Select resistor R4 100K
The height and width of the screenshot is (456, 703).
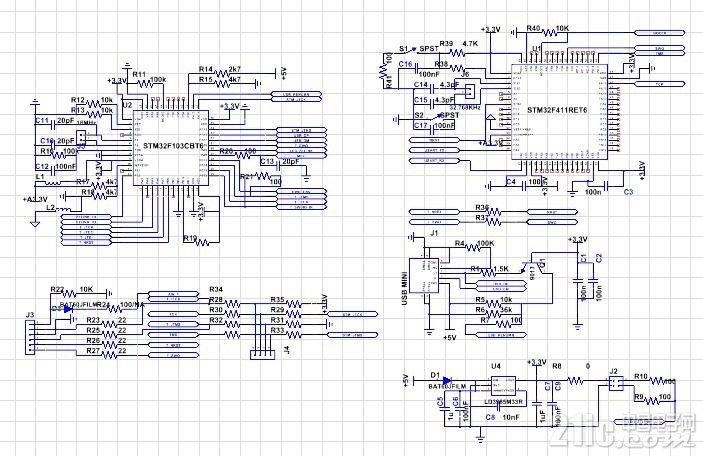[x=475, y=247]
